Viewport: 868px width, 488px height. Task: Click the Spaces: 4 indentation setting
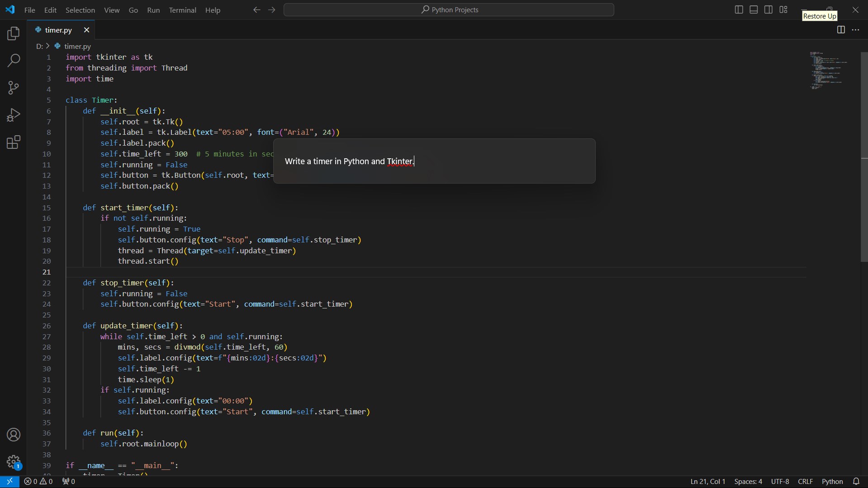(748, 481)
